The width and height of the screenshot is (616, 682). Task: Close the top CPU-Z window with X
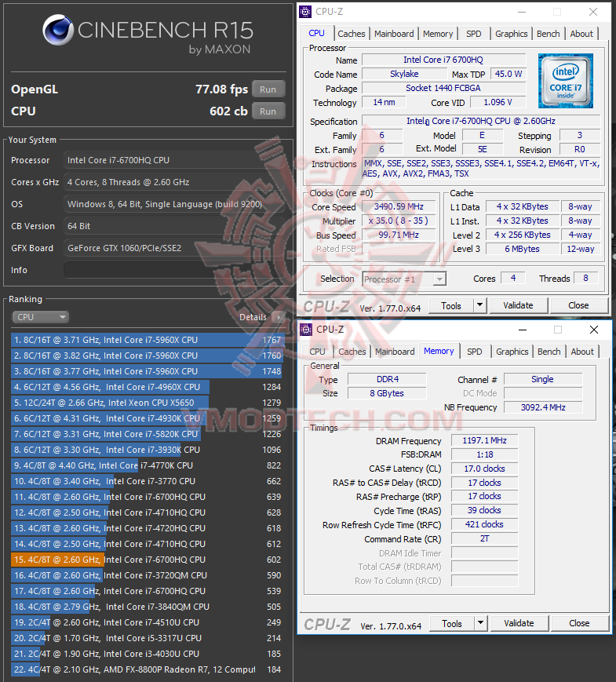point(593,13)
